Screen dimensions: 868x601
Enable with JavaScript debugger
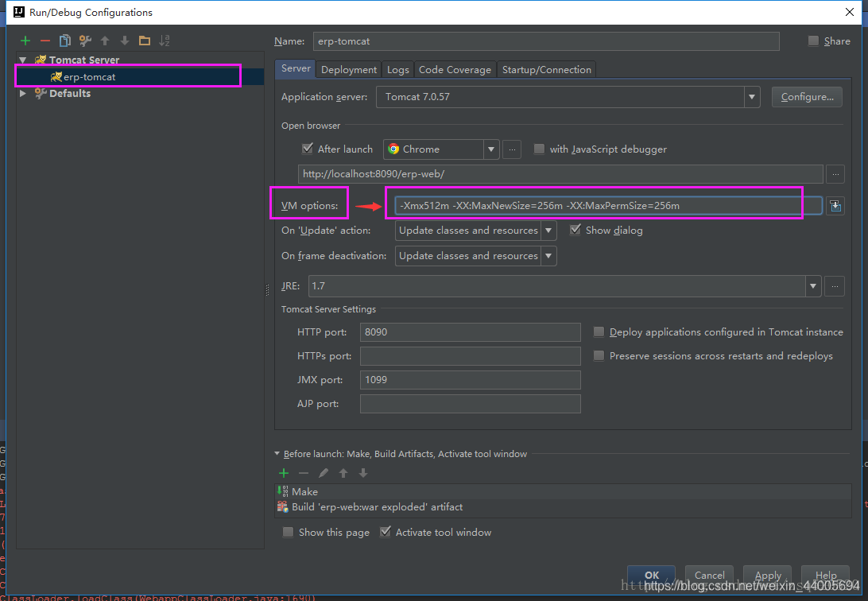[539, 149]
